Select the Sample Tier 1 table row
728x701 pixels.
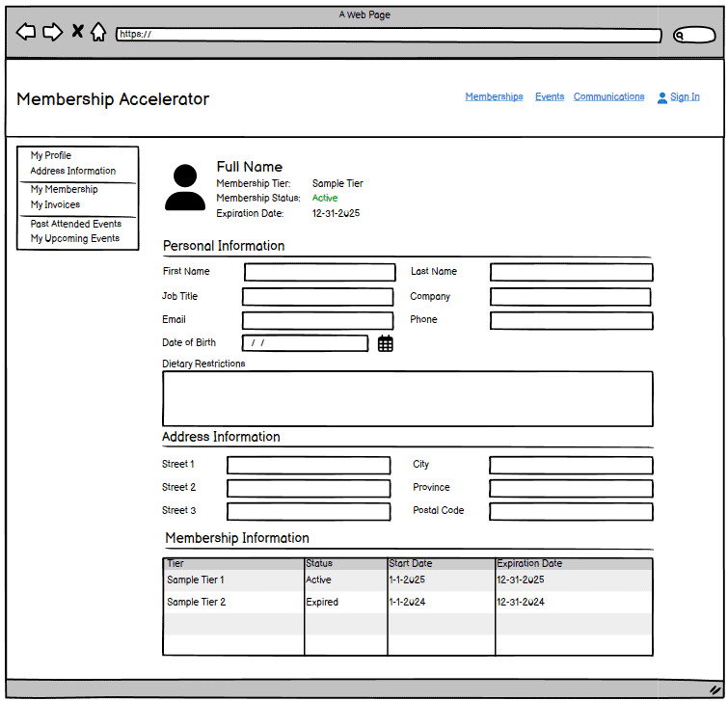(x=406, y=580)
